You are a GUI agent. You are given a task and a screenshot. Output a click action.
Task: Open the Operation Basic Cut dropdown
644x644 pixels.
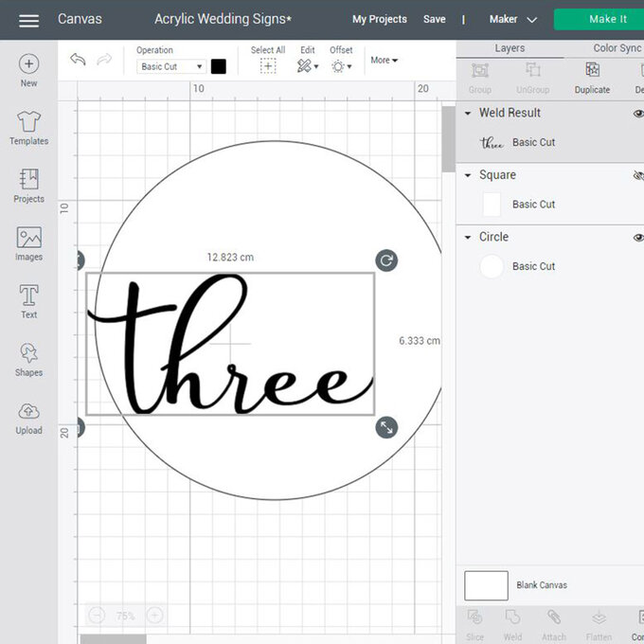point(170,66)
